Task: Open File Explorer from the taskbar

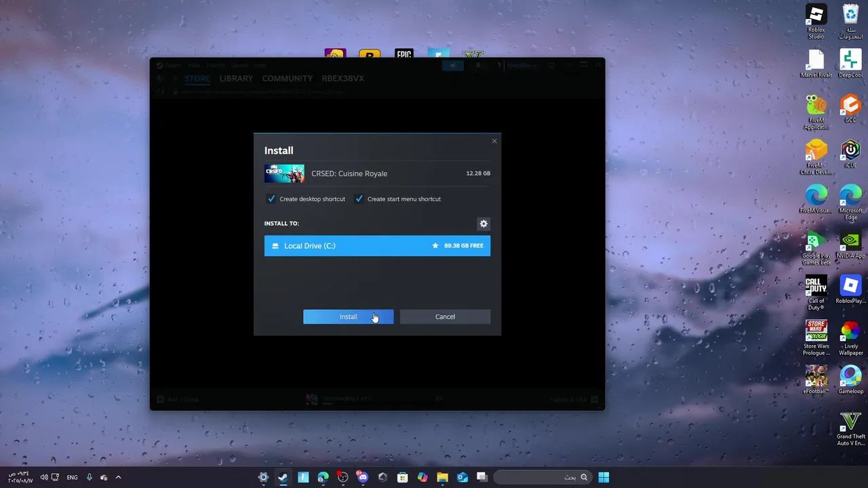Action: click(442, 477)
